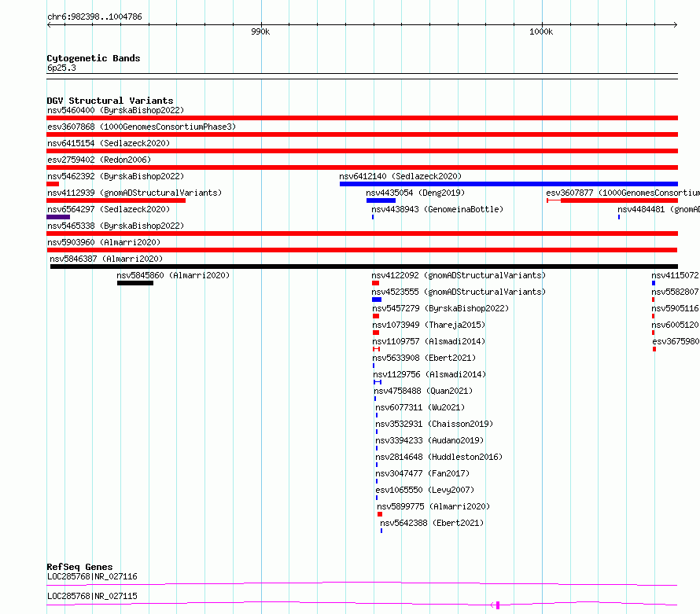700x614 pixels.
Task: Click the nsv3047477 (Fan2017) label
Action: coord(422,473)
